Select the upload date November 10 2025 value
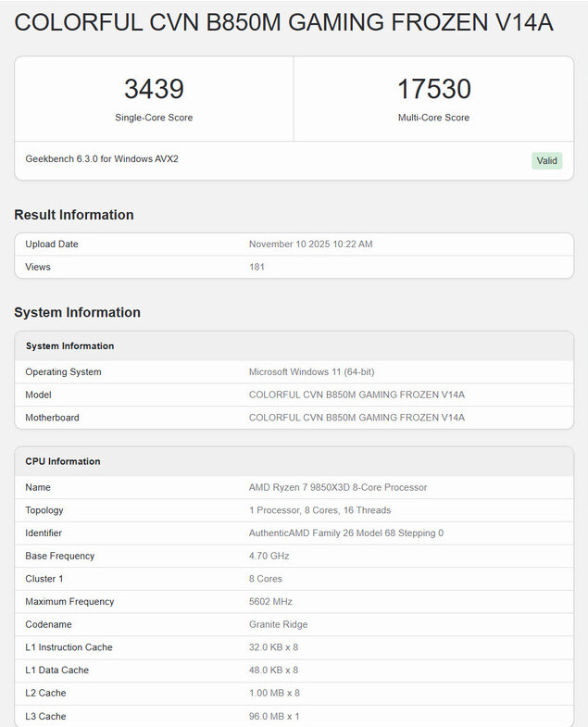 point(310,244)
